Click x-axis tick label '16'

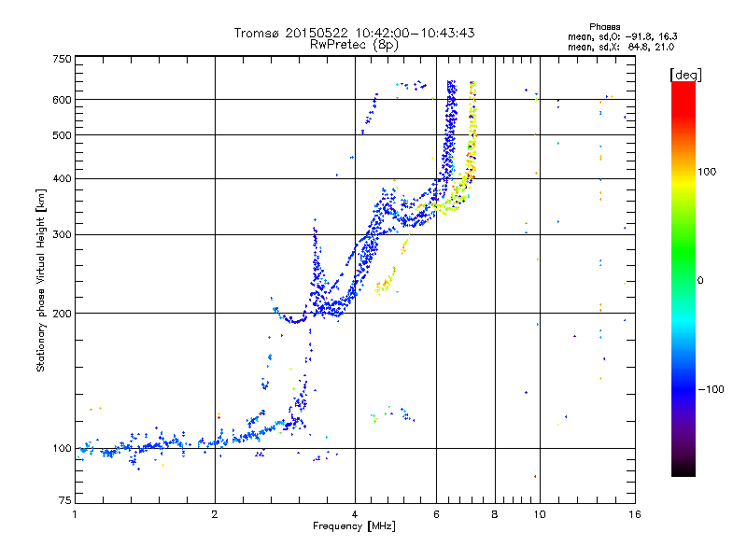point(635,514)
